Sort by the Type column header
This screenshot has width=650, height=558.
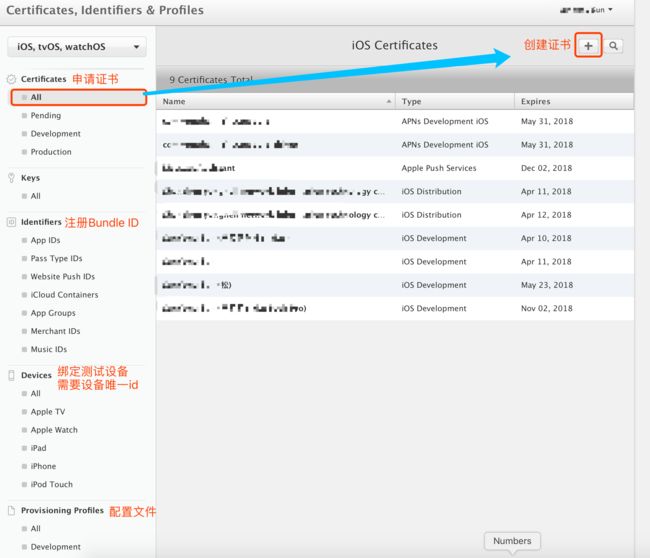455,102
